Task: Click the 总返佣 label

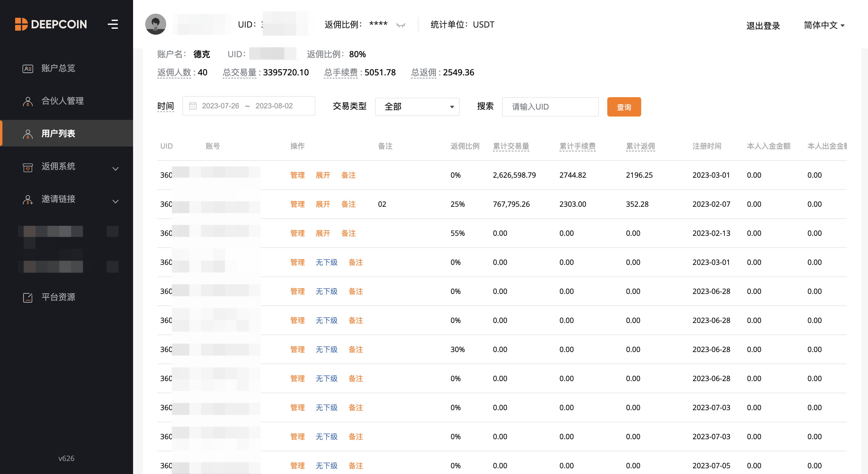Action: click(x=423, y=72)
